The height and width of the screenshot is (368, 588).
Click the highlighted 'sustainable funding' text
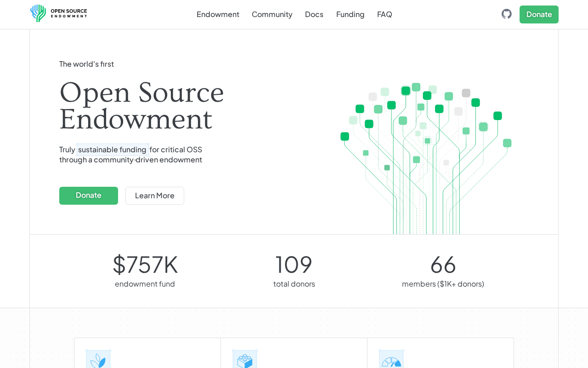(x=112, y=149)
